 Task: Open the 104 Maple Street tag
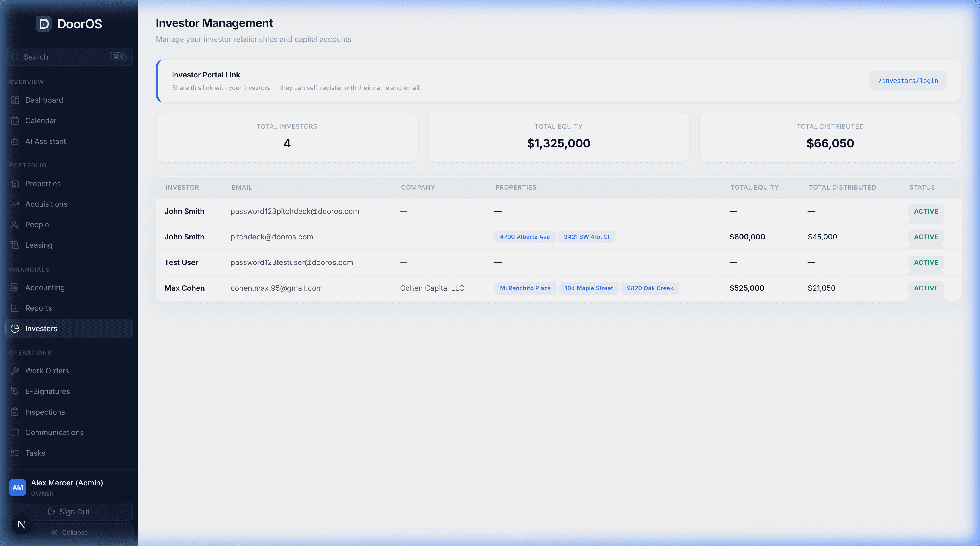(589, 288)
